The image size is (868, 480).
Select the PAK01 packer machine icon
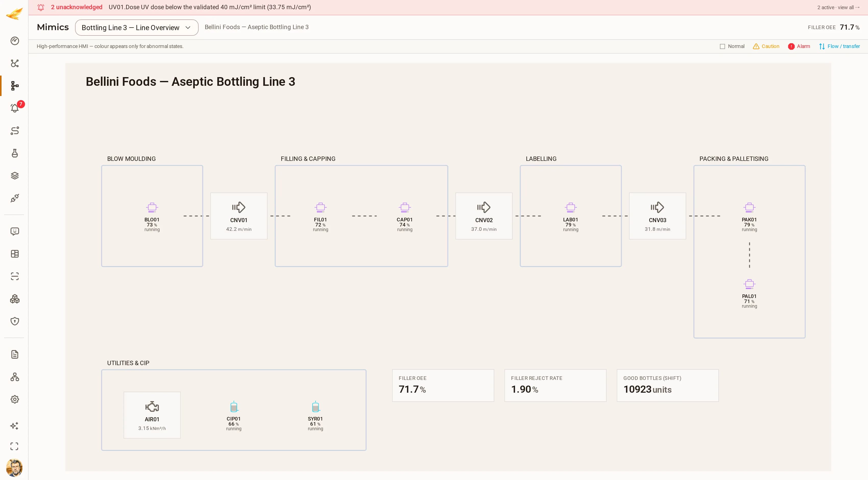[x=749, y=207]
